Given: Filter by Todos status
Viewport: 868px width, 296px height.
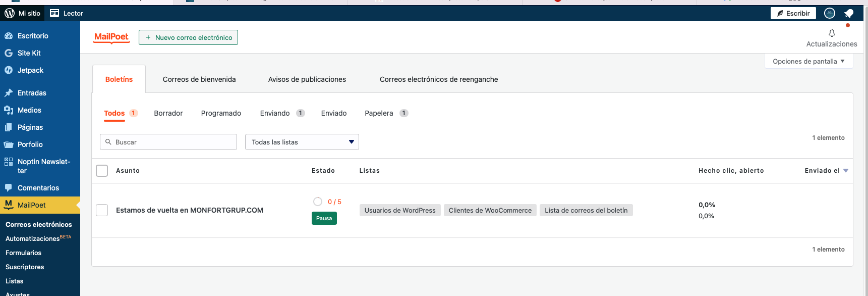Looking at the screenshot, I should pyautogui.click(x=114, y=113).
